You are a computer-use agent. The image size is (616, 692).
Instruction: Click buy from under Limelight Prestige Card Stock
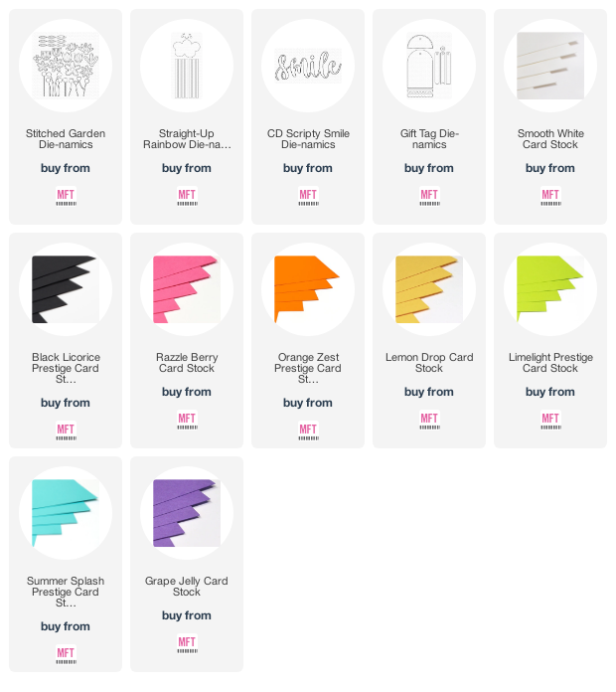550,392
